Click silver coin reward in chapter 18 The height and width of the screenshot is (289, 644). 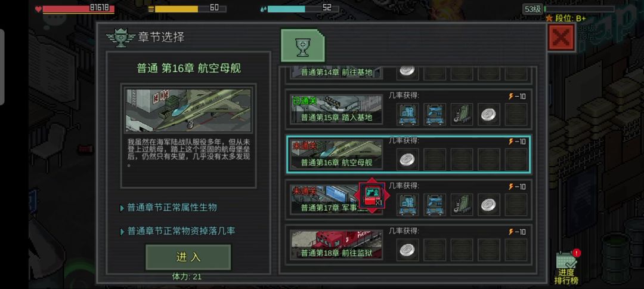[x=408, y=250]
